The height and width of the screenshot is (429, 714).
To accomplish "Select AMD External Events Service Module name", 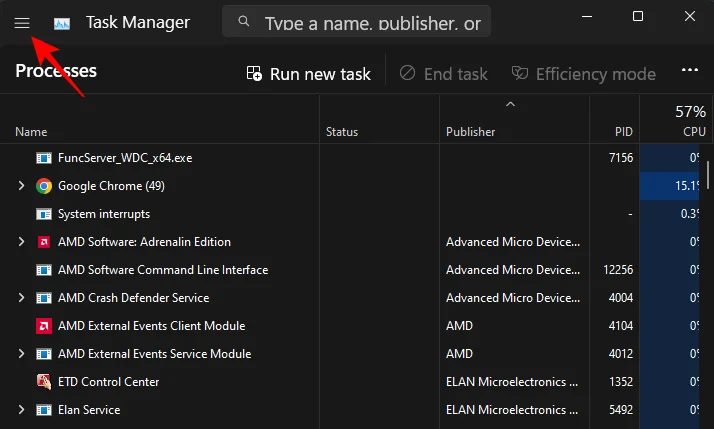I will [154, 354].
